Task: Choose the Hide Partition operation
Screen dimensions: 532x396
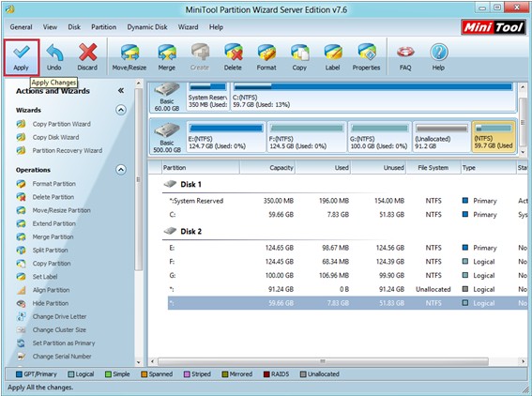Action: [x=51, y=303]
